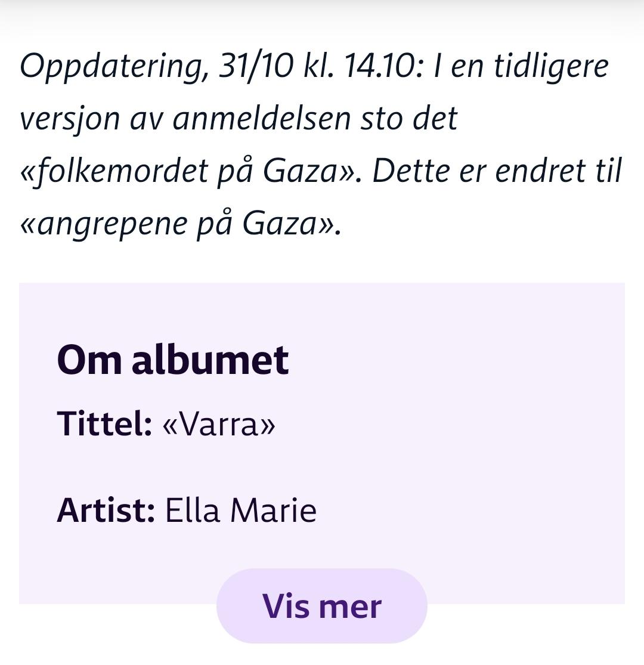This screenshot has width=644, height=665.
Task: Expand album details with Vis mer
Action: 322,606
